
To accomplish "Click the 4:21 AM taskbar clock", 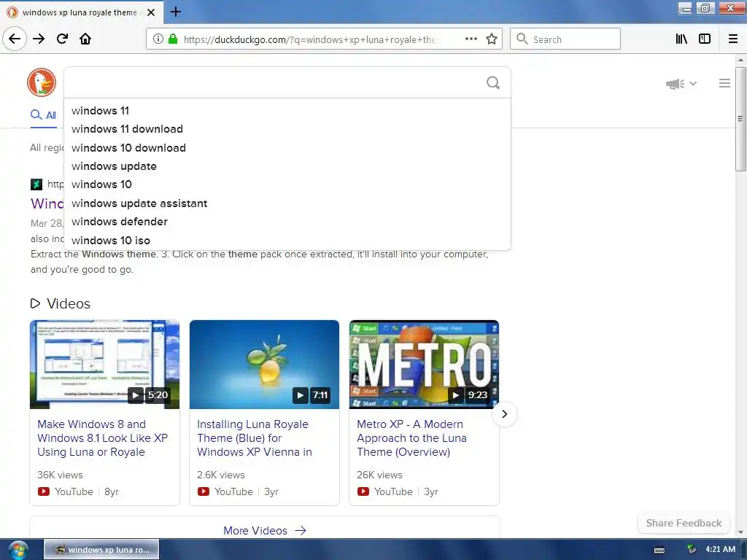I will pyautogui.click(x=720, y=550).
